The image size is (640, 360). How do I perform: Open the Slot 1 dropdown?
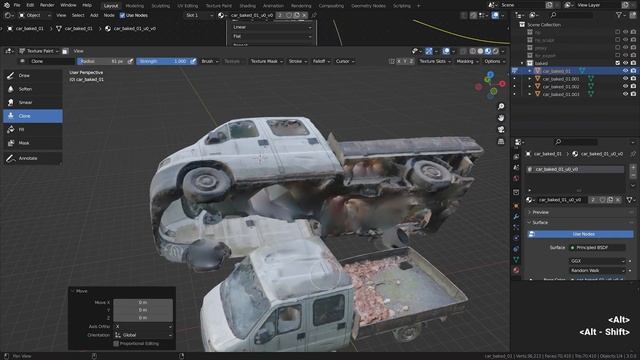pyautogui.click(x=199, y=16)
